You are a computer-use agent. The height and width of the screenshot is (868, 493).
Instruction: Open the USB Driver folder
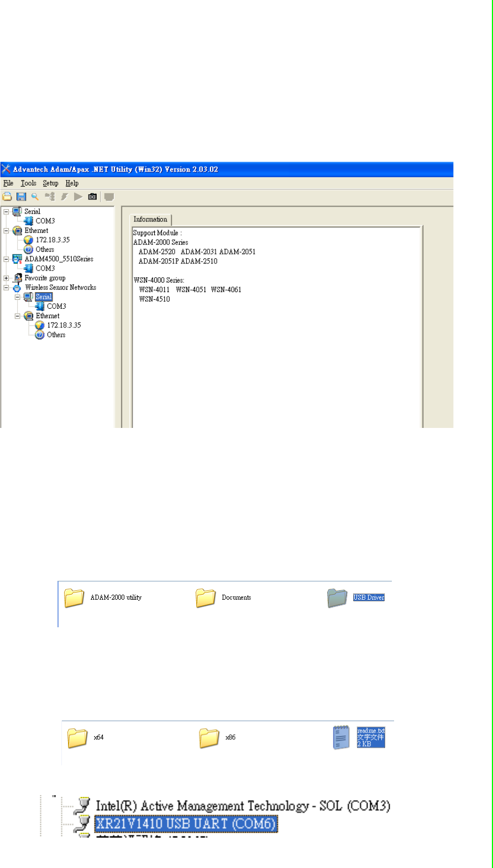(356, 597)
